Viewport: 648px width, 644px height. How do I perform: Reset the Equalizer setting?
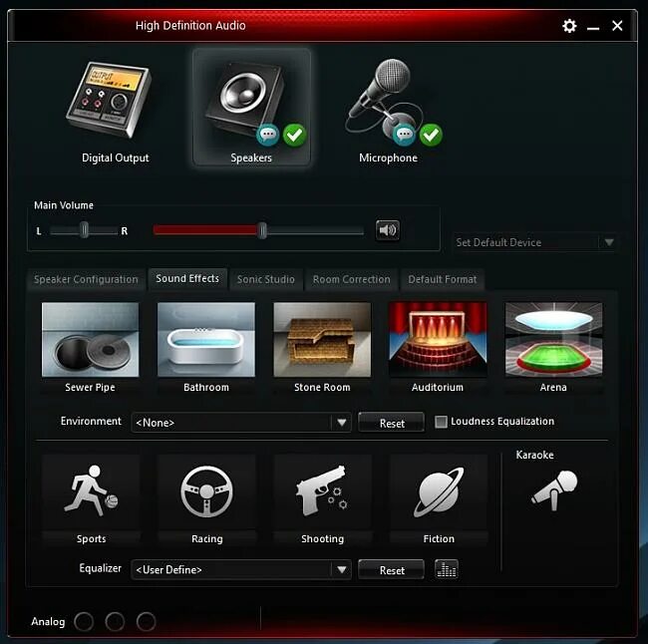[x=392, y=570]
